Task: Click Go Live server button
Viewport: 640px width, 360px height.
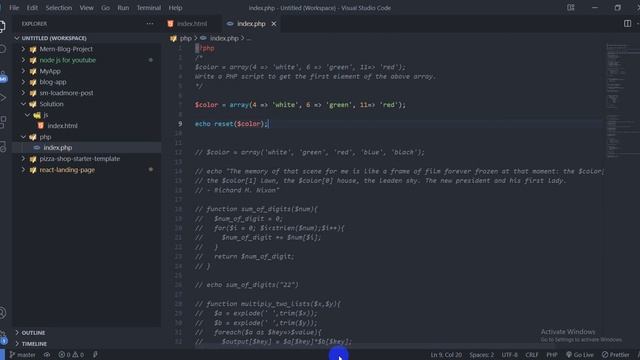Action: (580, 355)
